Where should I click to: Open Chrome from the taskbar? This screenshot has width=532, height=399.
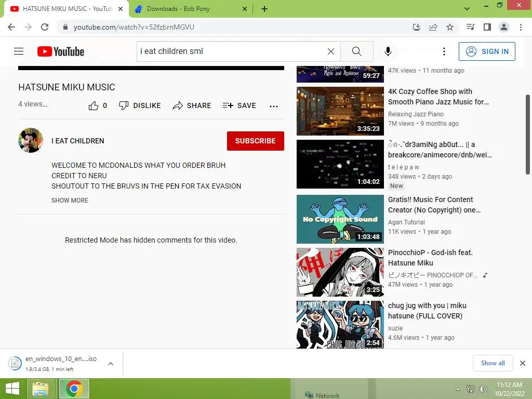point(74,389)
